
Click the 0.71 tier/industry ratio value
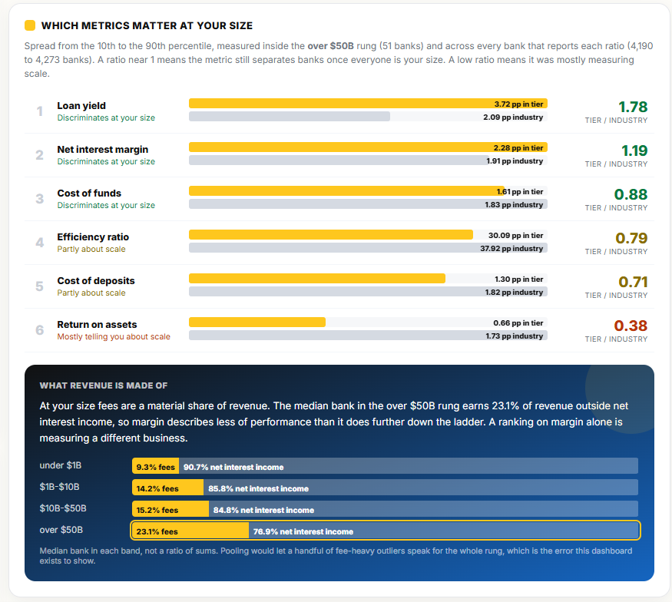[633, 282]
